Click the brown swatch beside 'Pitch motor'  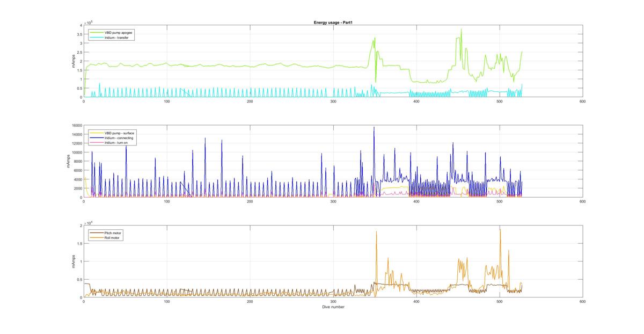tap(97, 233)
